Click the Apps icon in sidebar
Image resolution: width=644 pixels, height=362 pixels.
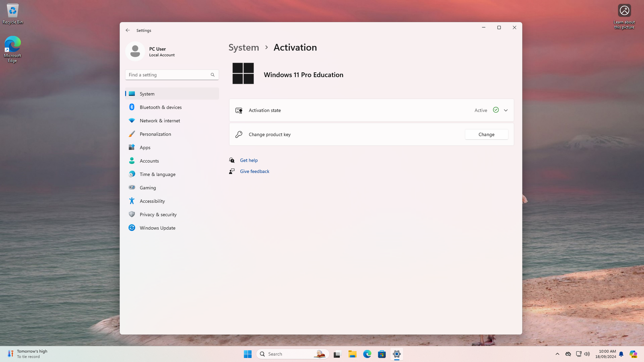click(x=132, y=147)
